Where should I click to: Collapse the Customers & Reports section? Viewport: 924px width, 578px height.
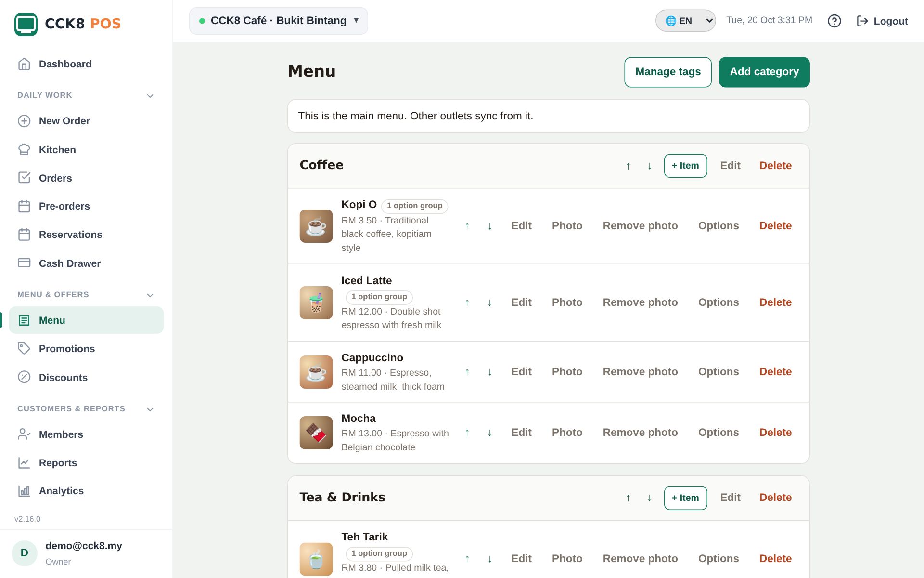pyautogui.click(x=86, y=409)
